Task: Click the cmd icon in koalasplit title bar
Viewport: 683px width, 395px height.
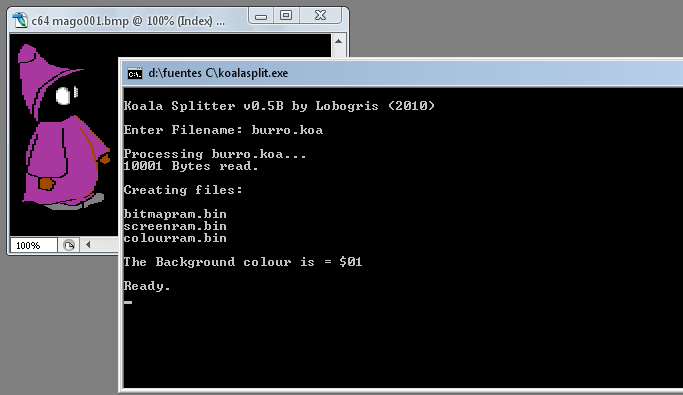Action: click(x=135, y=74)
